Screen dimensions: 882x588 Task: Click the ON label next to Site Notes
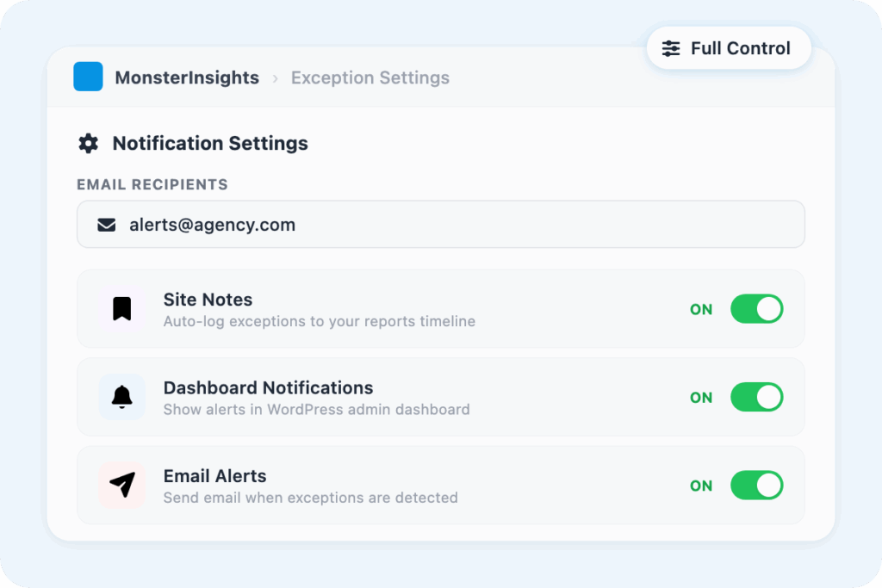point(701,310)
